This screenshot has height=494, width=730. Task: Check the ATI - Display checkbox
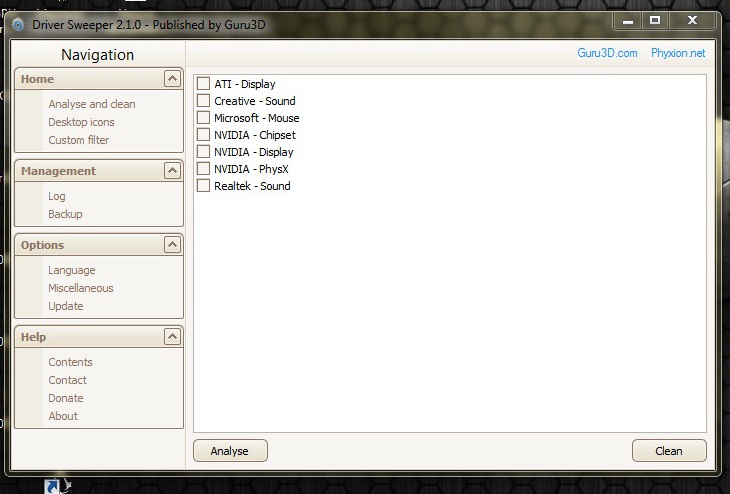204,84
